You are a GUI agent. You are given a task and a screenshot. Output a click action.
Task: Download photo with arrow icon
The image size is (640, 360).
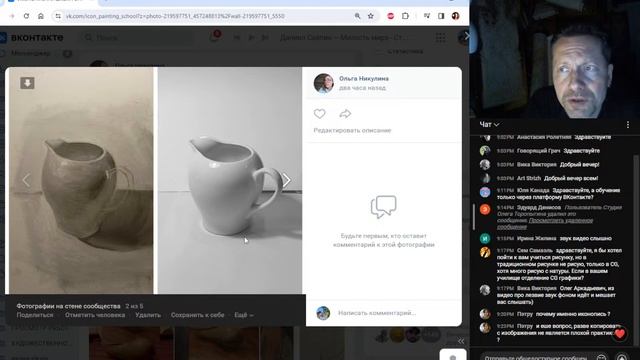coord(27,83)
